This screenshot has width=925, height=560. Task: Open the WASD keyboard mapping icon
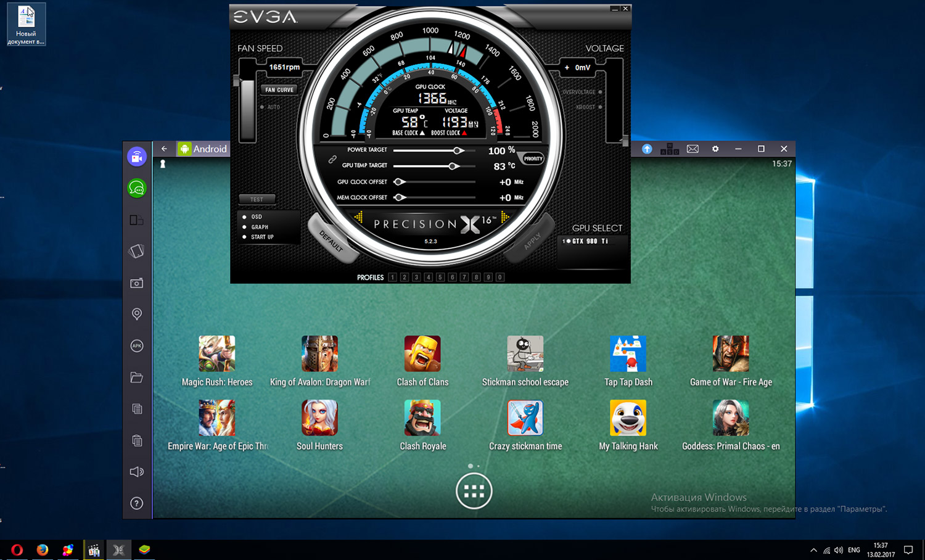coord(670,149)
